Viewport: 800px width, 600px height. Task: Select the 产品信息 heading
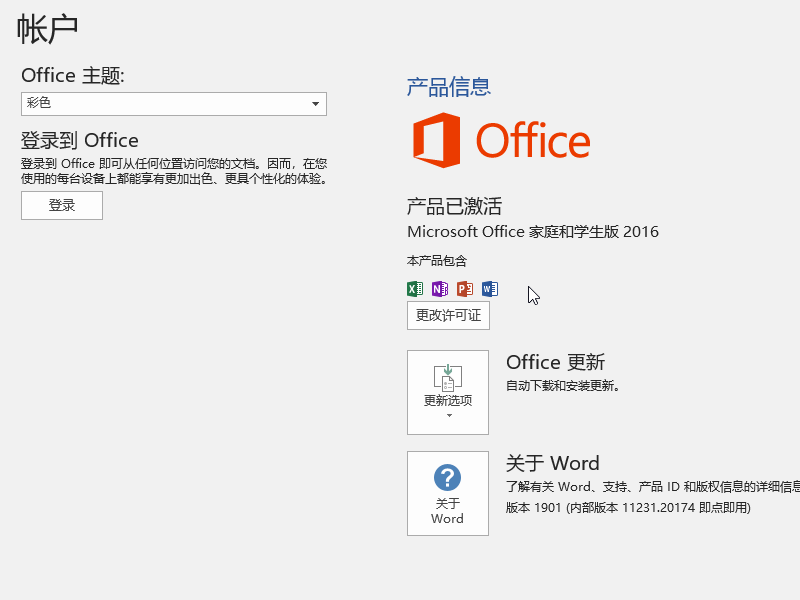(x=448, y=87)
